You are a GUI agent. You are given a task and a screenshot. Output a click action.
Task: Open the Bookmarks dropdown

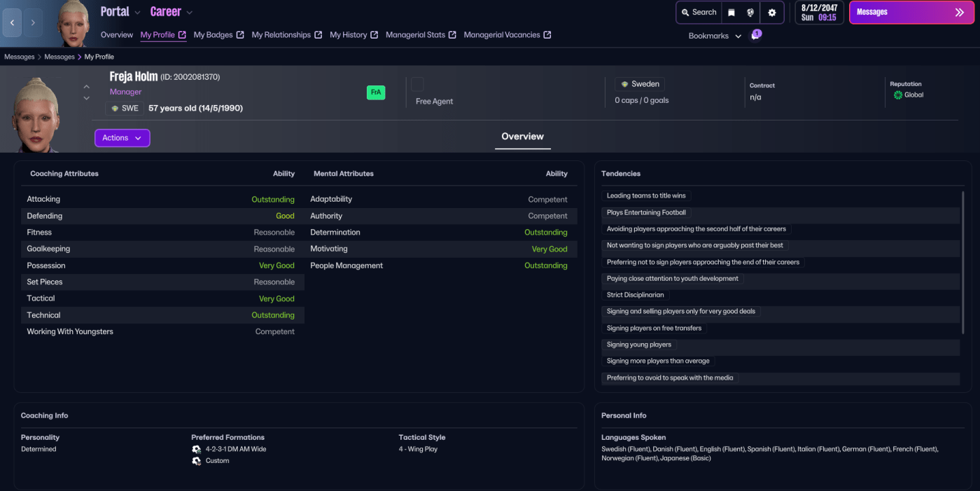click(715, 36)
